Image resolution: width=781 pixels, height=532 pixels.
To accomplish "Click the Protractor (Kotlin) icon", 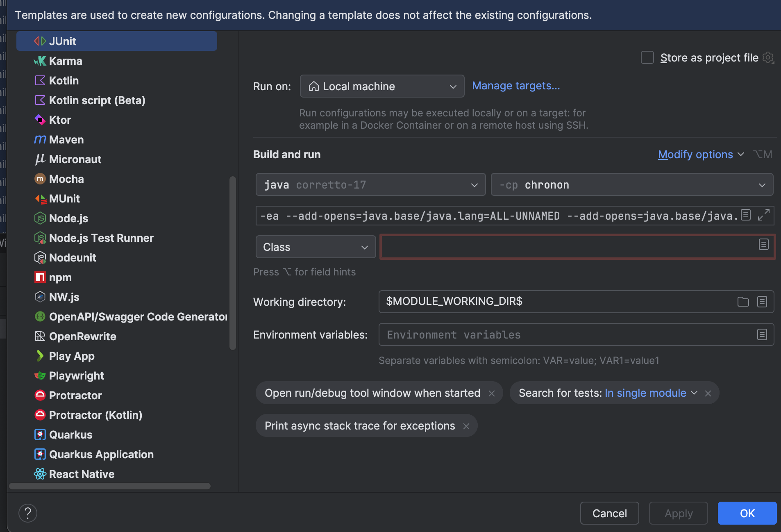I will click(x=40, y=415).
